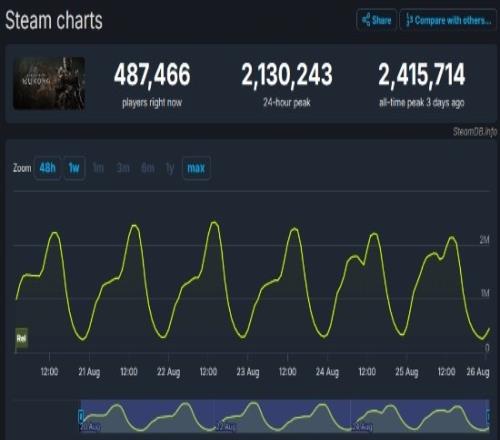Click the SteamDB.info credit link
The height and width of the screenshot is (440, 500).
(475, 132)
